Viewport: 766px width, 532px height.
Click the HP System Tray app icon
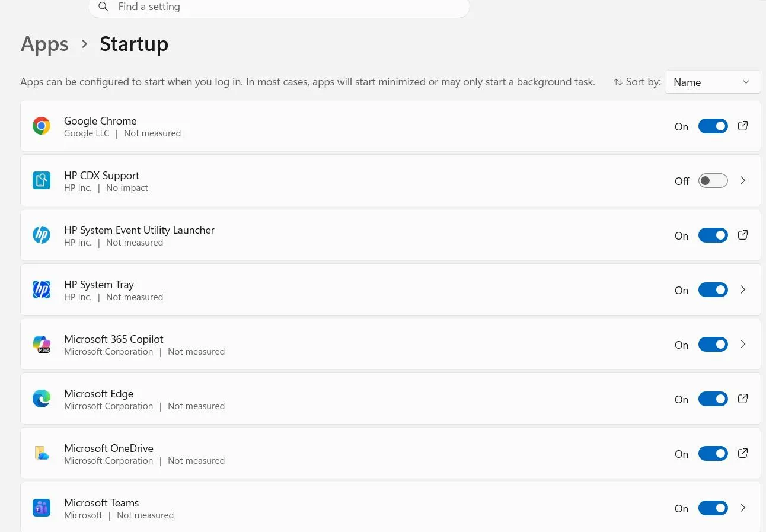click(42, 289)
